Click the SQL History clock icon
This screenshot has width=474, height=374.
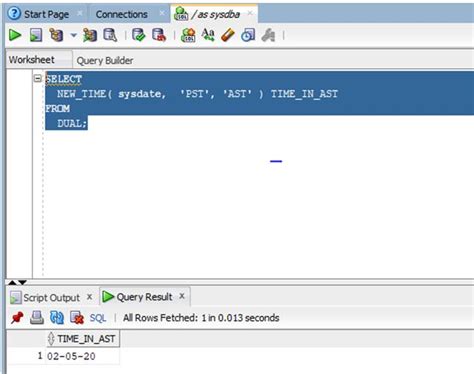click(248, 35)
